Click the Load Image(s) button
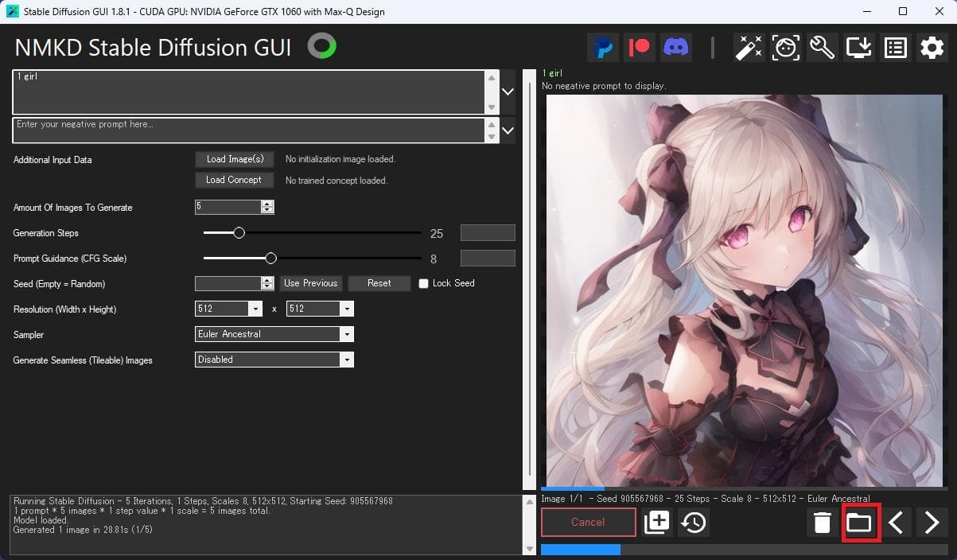This screenshot has height=560, width=957. click(235, 159)
